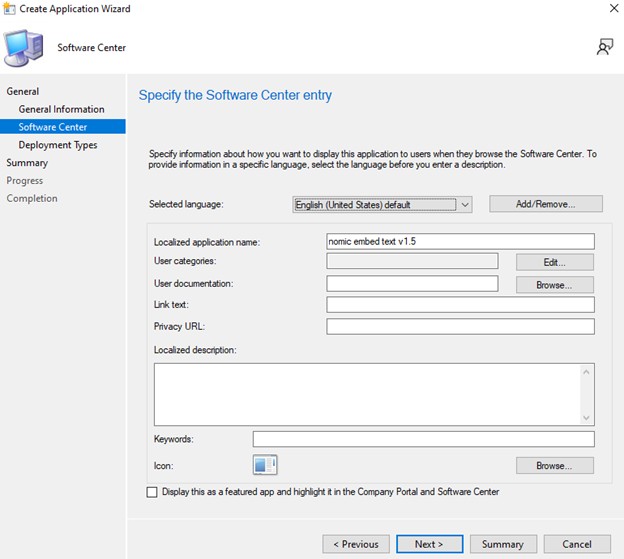
Task: Open the Summary step in the sidebar
Action: pos(27,163)
